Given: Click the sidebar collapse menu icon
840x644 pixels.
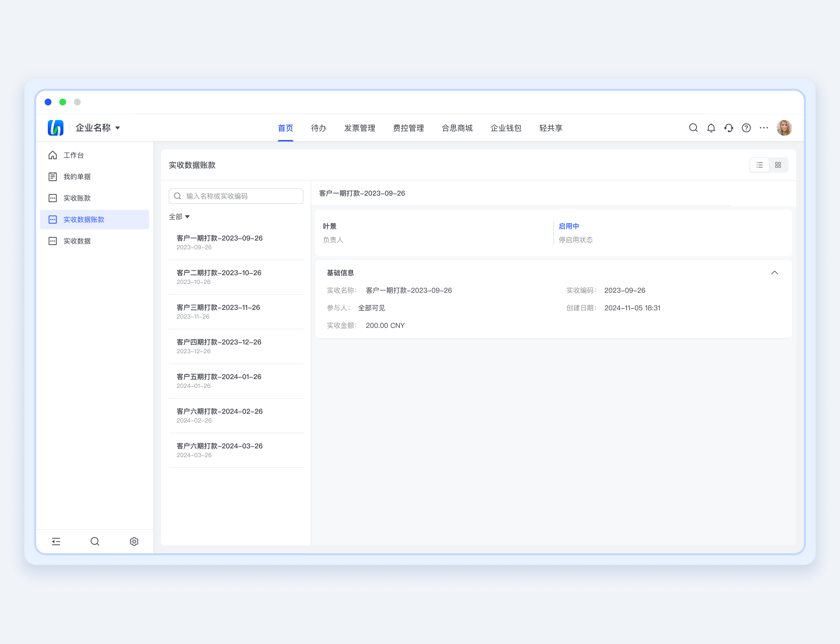Looking at the screenshot, I should [56, 541].
